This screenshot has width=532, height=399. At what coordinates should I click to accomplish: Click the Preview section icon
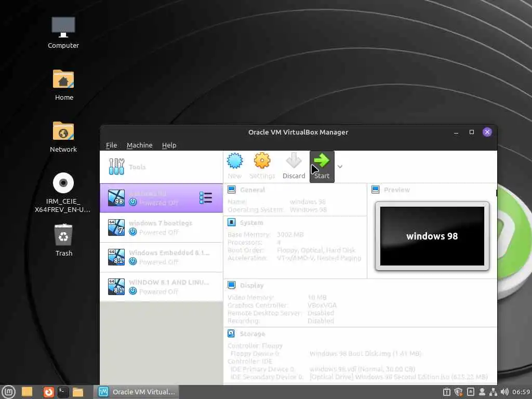[375, 189]
